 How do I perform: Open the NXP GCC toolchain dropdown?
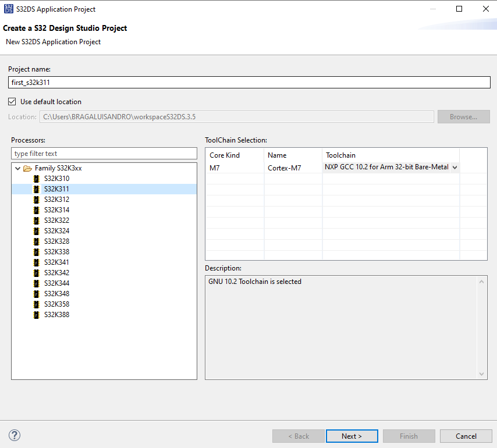click(x=456, y=168)
